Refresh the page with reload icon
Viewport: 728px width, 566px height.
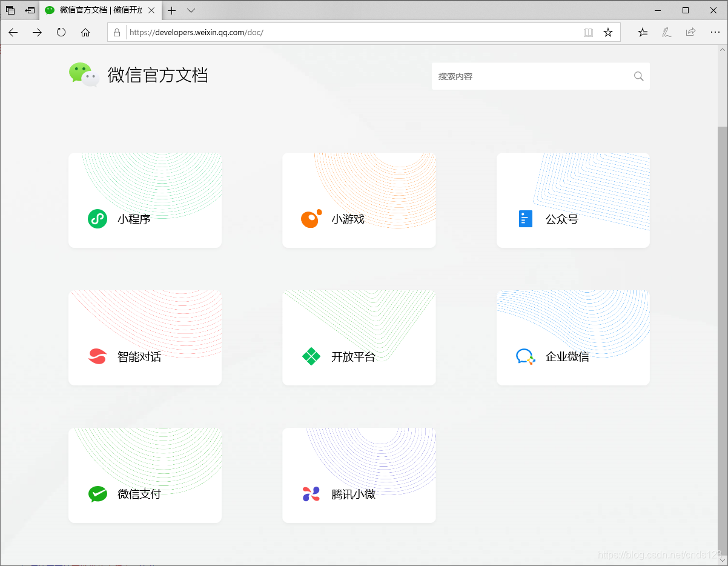point(61,33)
